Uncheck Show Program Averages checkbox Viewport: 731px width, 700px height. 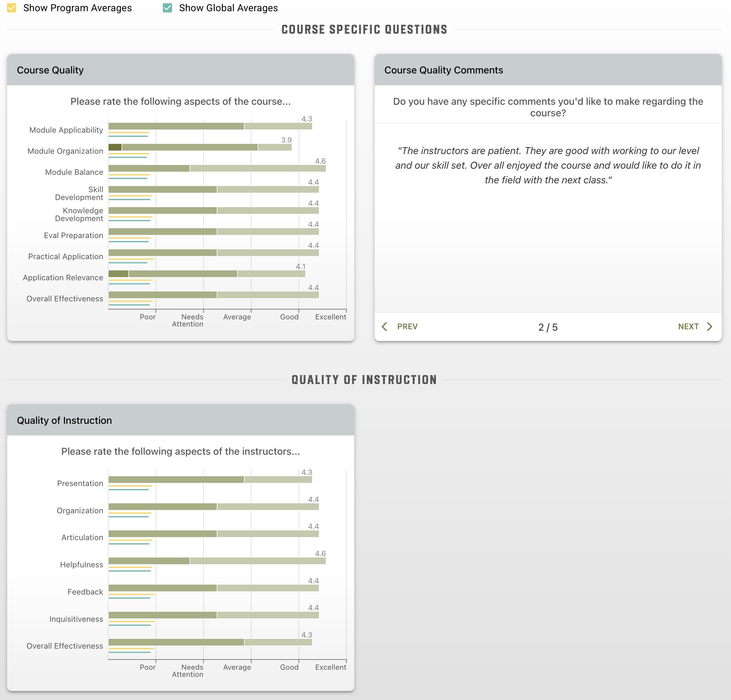click(12, 8)
